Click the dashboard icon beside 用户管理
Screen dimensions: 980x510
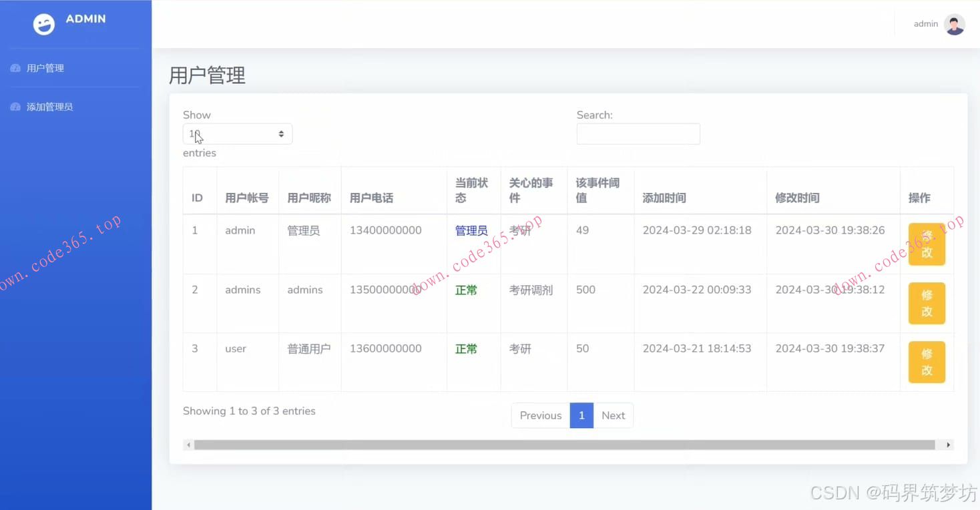[x=15, y=68]
